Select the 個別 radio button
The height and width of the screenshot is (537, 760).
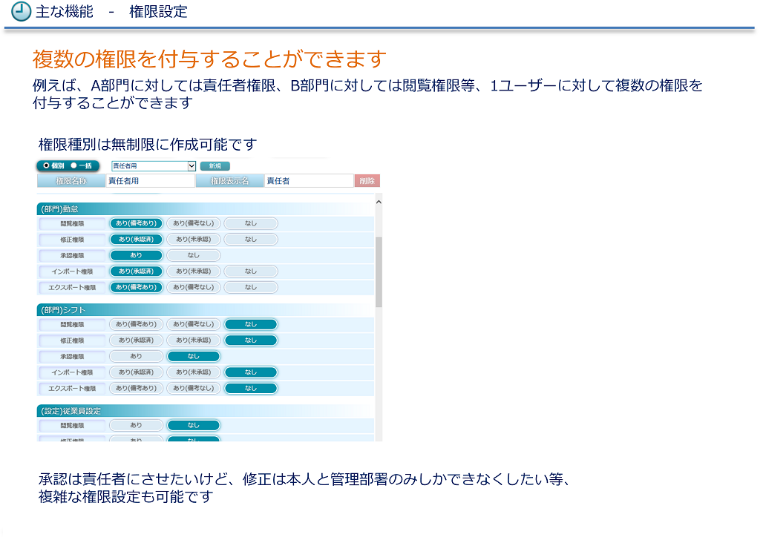tap(47, 165)
